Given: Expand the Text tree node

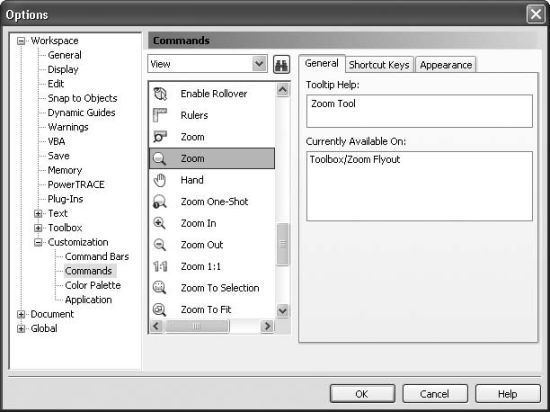Looking at the screenshot, I should [x=38, y=214].
